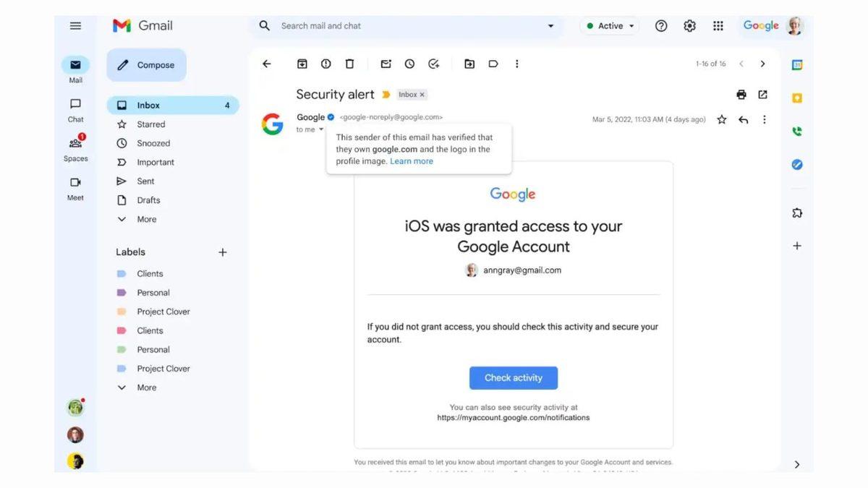Open Google Keep in the side panel
This screenshot has width=868, height=488.
[796, 97]
